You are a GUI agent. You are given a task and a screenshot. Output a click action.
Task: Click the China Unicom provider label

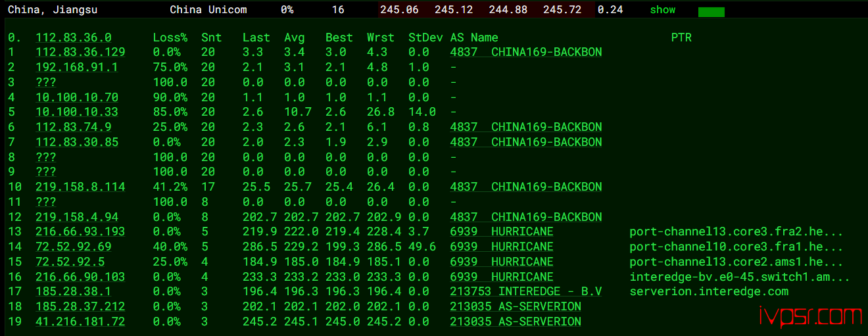[208, 10]
